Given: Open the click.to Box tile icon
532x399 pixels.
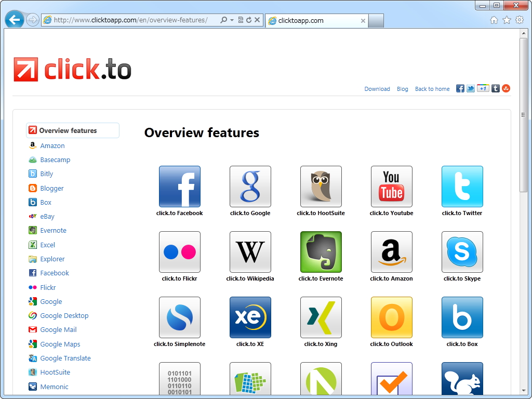Looking at the screenshot, I should tap(462, 317).
